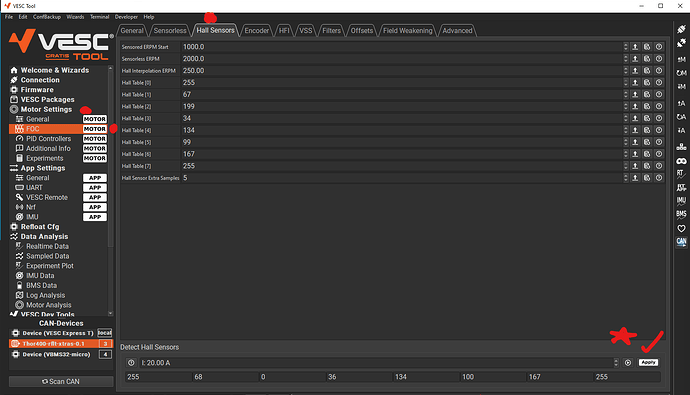
Task: Click copy-default icon for Hall Table [4]
Action: point(647,130)
